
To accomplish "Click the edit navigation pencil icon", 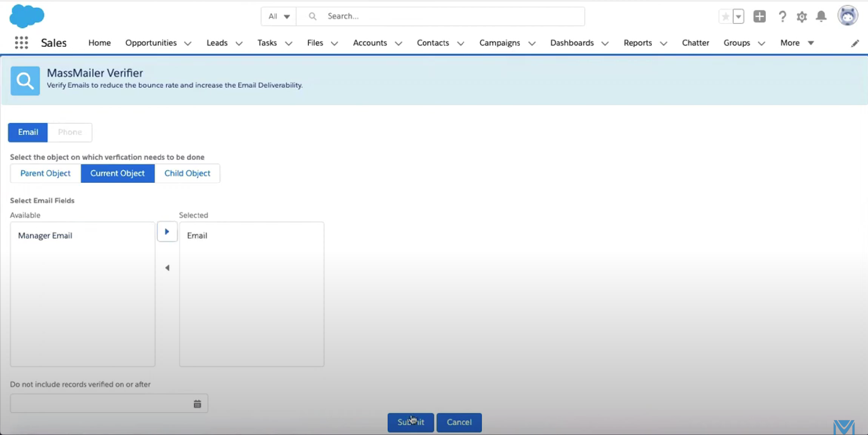I will tap(855, 43).
